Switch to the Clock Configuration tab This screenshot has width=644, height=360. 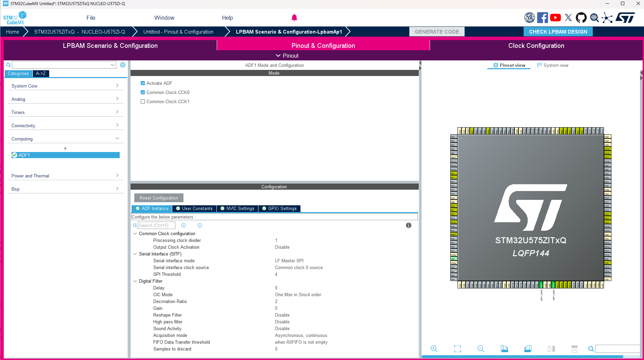(536, 45)
